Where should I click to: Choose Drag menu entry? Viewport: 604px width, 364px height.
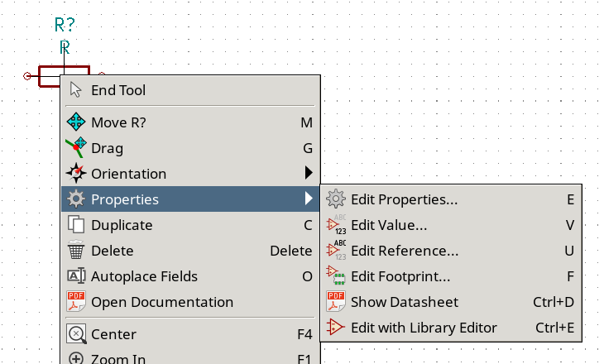(x=190, y=148)
